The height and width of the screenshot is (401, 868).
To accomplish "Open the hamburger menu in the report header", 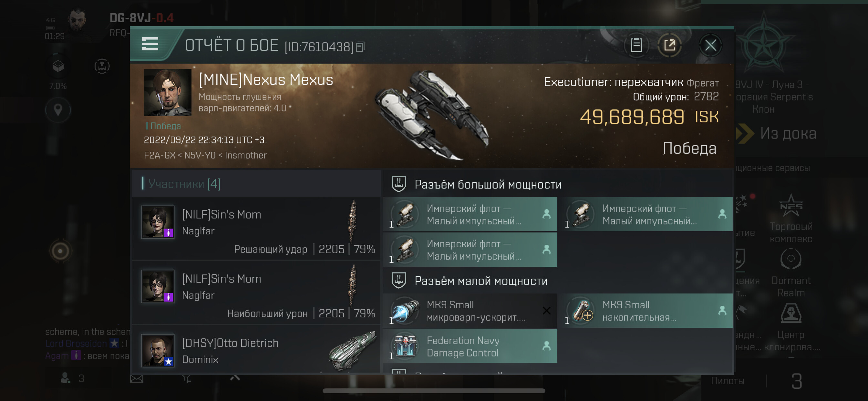I will click(x=150, y=44).
